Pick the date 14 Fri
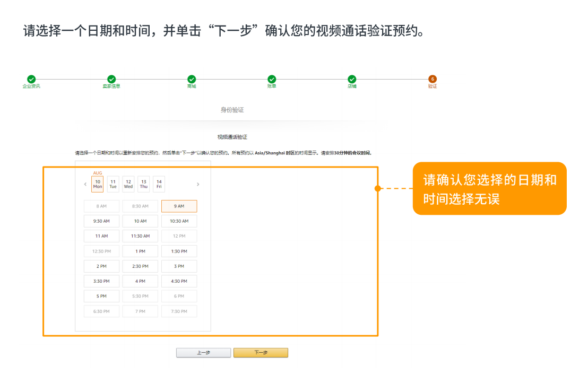This screenshot has height=375, width=588. [159, 184]
